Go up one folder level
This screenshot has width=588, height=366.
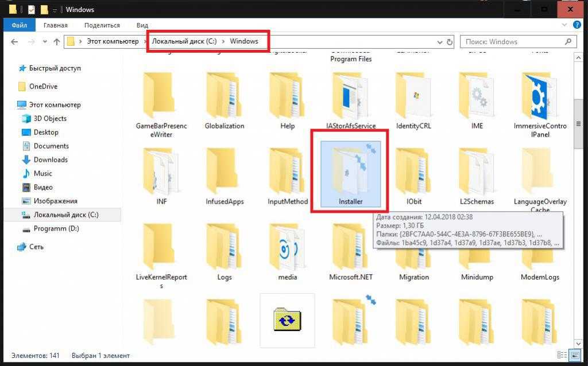pyautogui.click(x=57, y=41)
